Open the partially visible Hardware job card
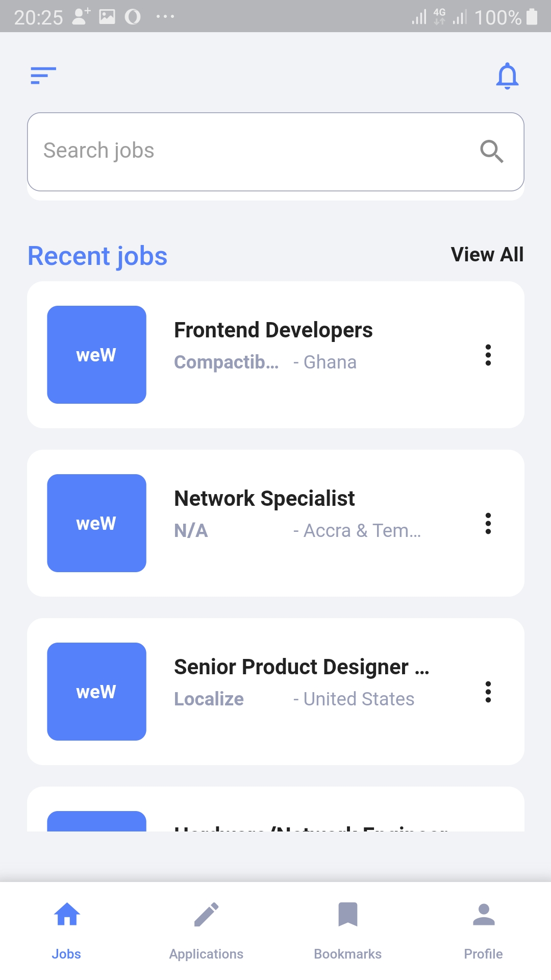The image size is (551, 980). pyautogui.click(x=275, y=809)
